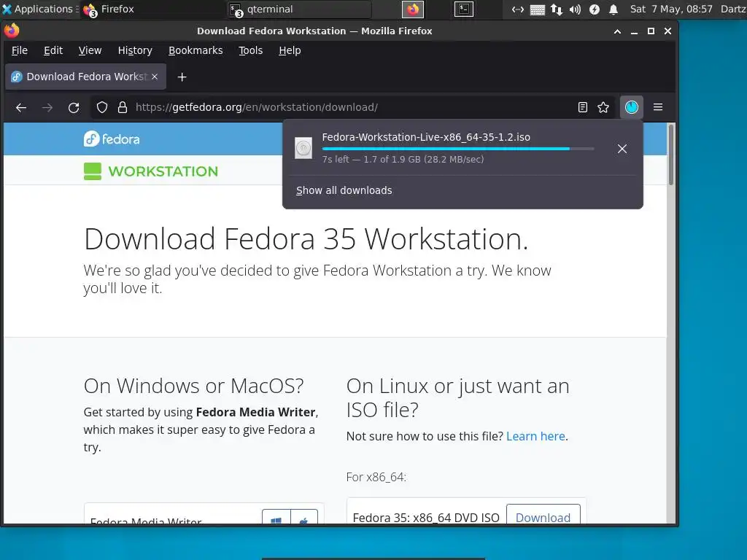747x560 pixels.
Task: Close the Download Fedora Workstation tab
Action: coord(155,77)
